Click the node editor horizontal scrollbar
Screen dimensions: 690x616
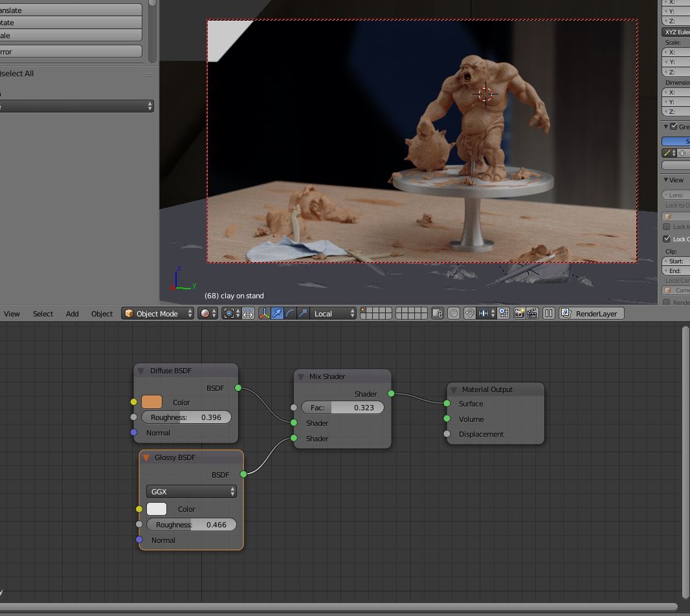(338, 606)
